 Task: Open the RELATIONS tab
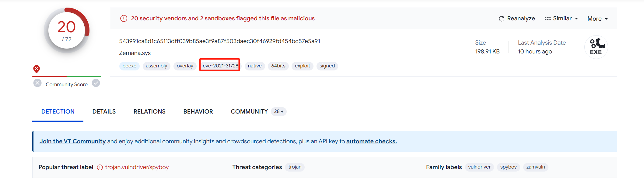point(149,111)
